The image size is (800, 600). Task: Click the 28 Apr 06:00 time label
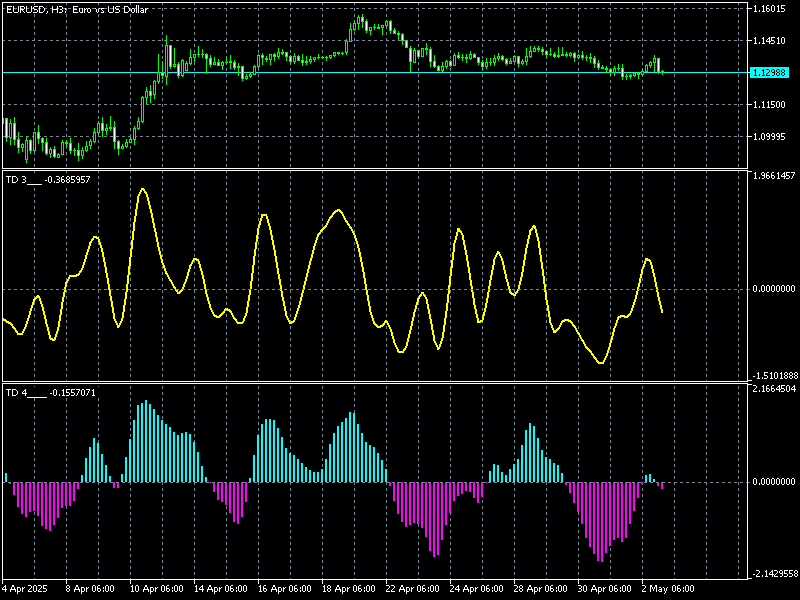pos(540,589)
